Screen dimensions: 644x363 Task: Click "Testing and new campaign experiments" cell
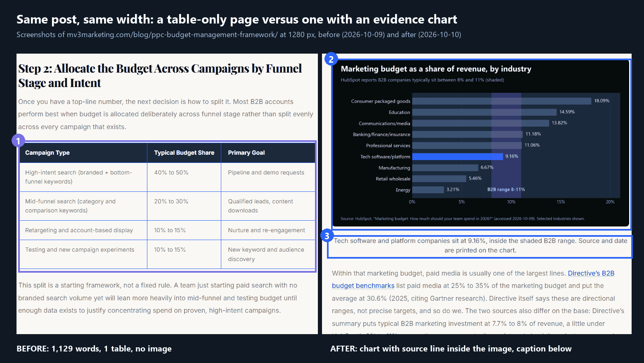[x=83, y=255]
